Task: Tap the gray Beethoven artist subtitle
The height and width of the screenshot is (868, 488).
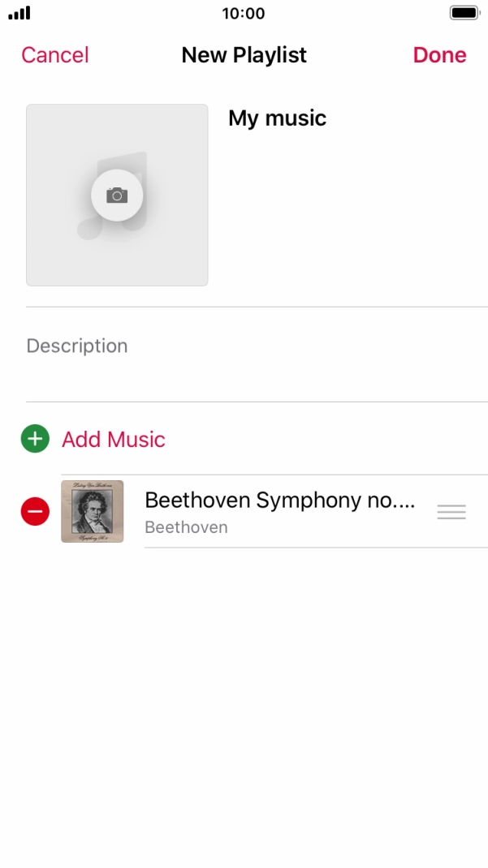Action: tap(186, 527)
